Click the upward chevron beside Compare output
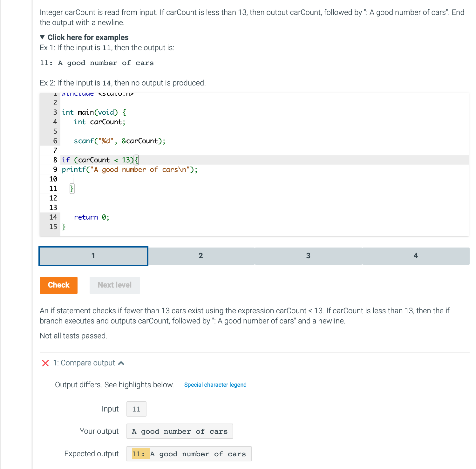476x469 pixels. coord(120,363)
